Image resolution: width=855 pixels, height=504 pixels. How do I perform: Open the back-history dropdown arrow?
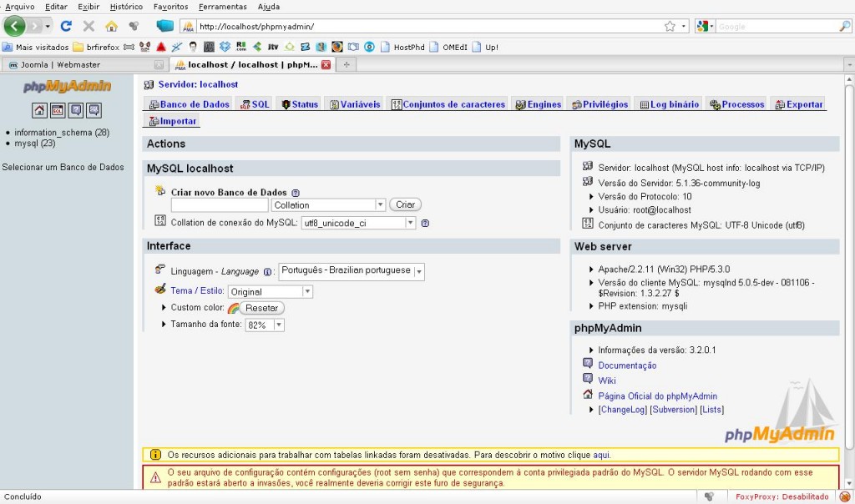tap(48, 26)
